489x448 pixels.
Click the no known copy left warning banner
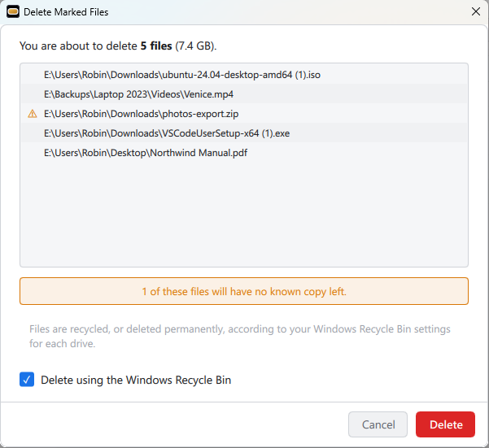click(x=244, y=291)
